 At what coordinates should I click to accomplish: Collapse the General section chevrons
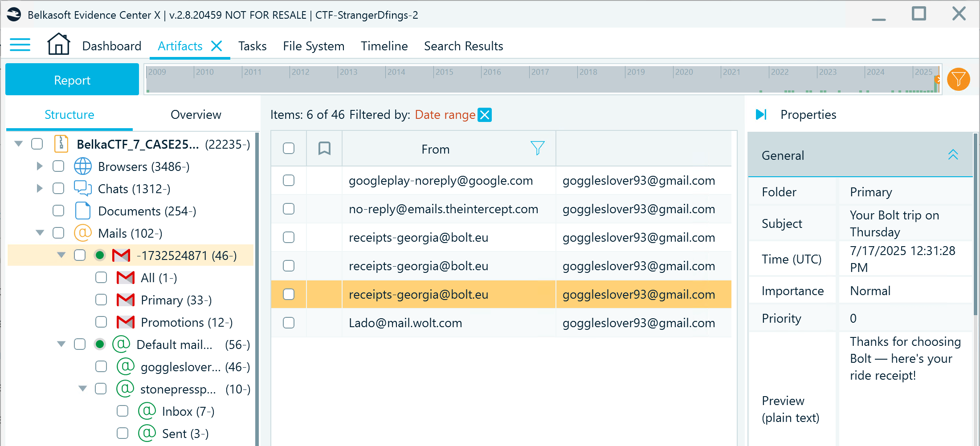click(x=953, y=155)
